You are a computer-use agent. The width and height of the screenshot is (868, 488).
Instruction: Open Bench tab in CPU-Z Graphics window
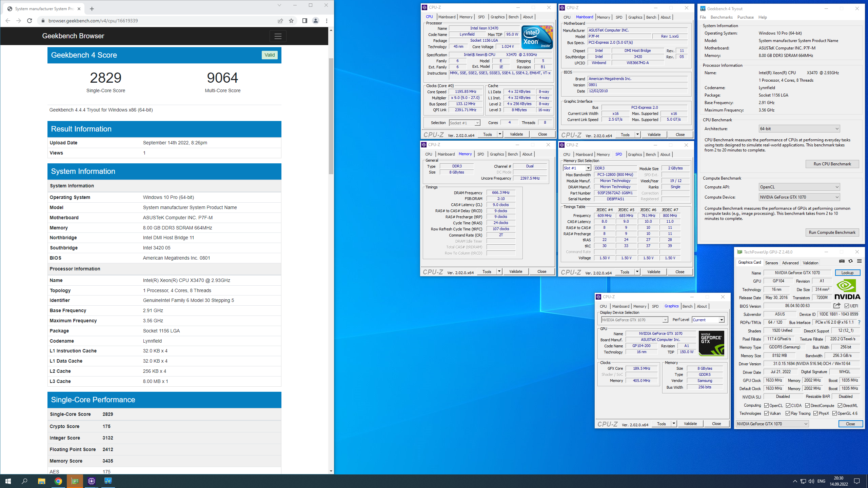tap(687, 306)
